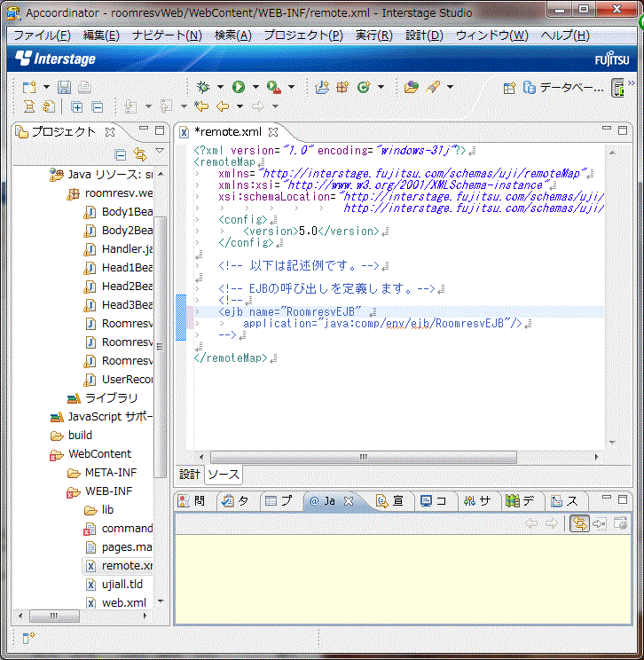Select the META-INF folder
This screenshot has width=644, height=660.
(102, 473)
